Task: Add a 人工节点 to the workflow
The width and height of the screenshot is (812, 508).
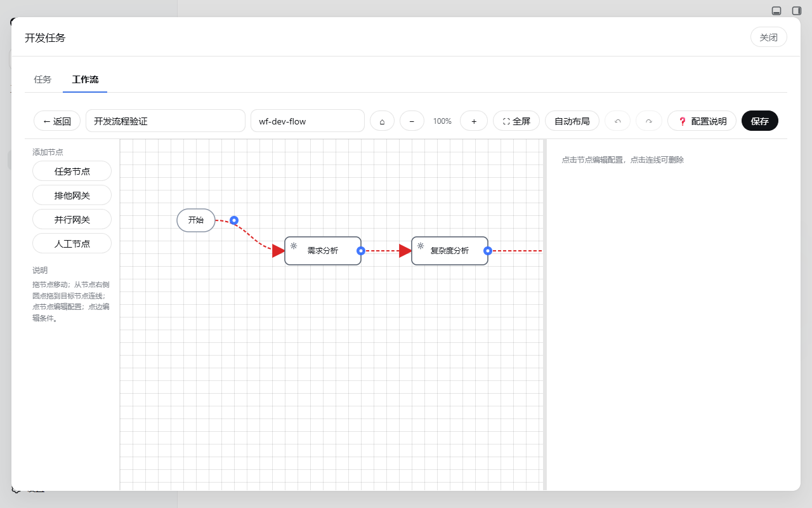Action: point(72,243)
